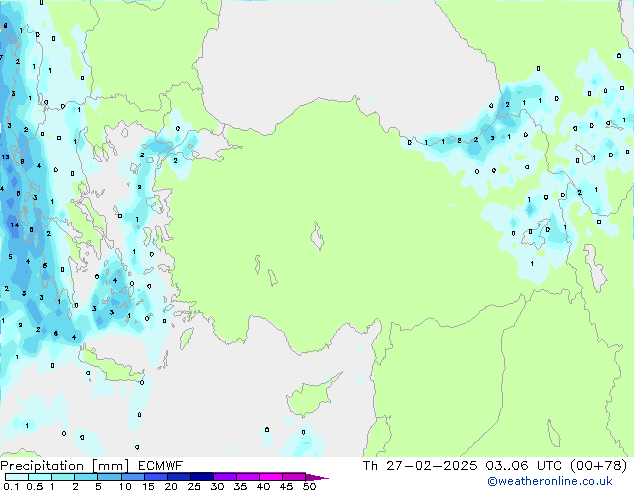Select the 2–5 mm legend color box
The width and height of the screenshot is (634, 490).
click(86, 477)
